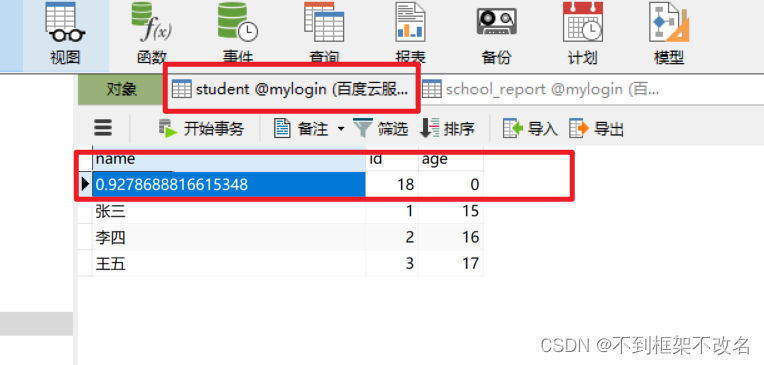Select id cell of 张三 row

(x=392, y=211)
